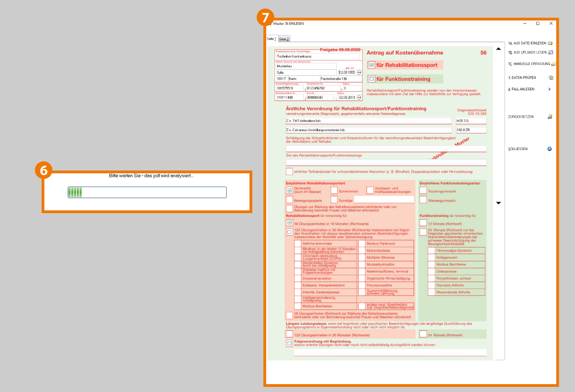Switch to the Seite 2 tab
The width and height of the screenshot is (575, 392).
point(284,39)
